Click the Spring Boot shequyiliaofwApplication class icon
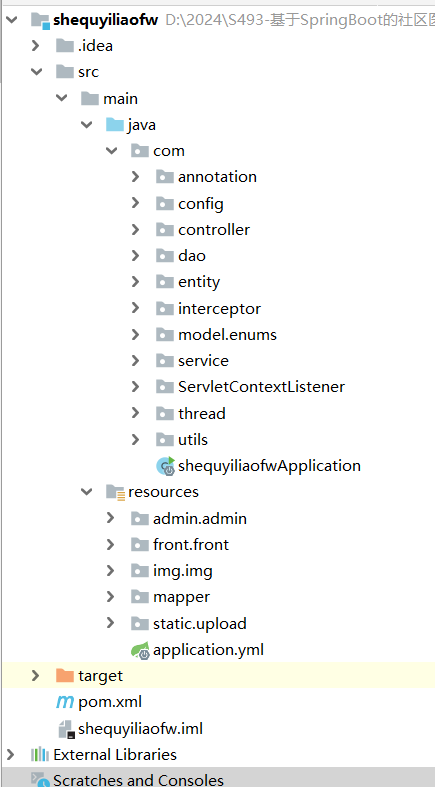Viewport: 435px width, 787px height. [x=166, y=466]
